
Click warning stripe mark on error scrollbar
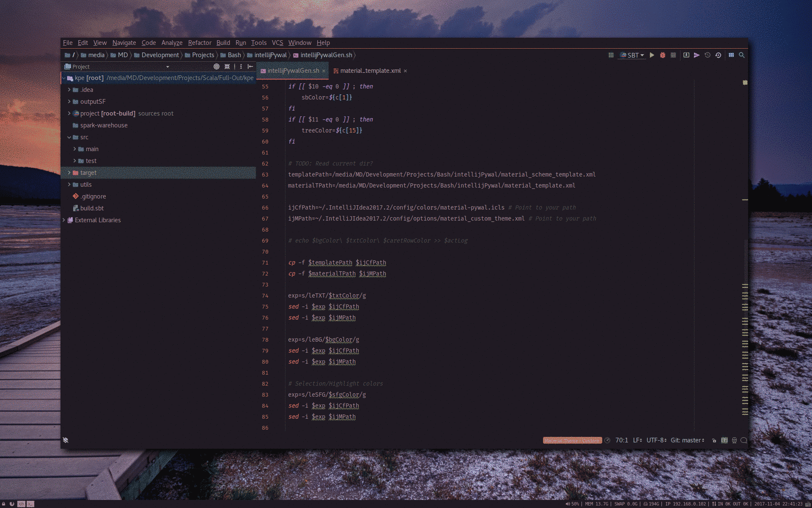(x=745, y=199)
